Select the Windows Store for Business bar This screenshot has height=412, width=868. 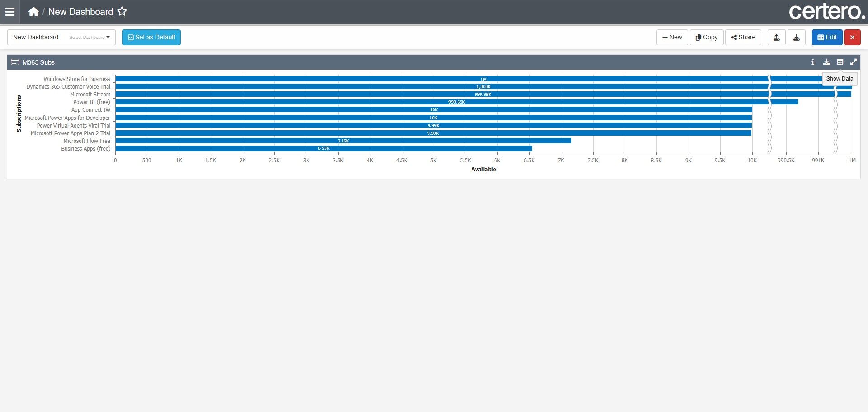(x=484, y=79)
